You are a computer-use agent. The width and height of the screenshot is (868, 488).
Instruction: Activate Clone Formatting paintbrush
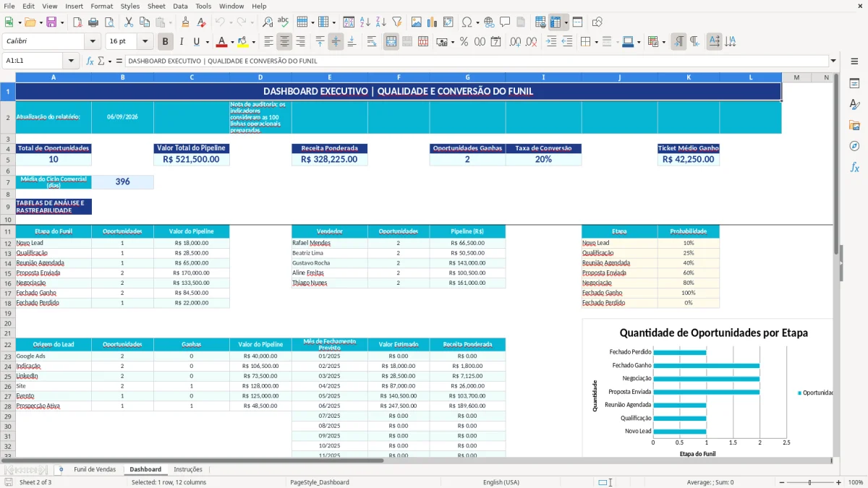point(186,22)
